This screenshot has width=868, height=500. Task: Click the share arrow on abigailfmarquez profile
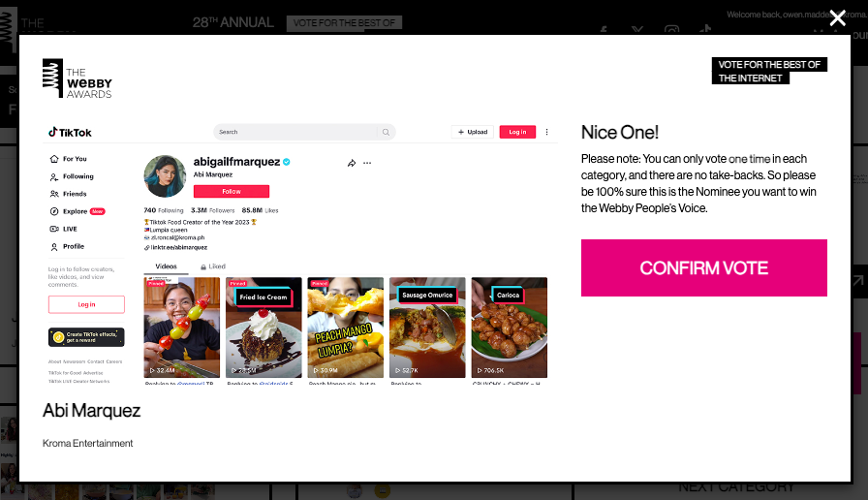coord(351,163)
